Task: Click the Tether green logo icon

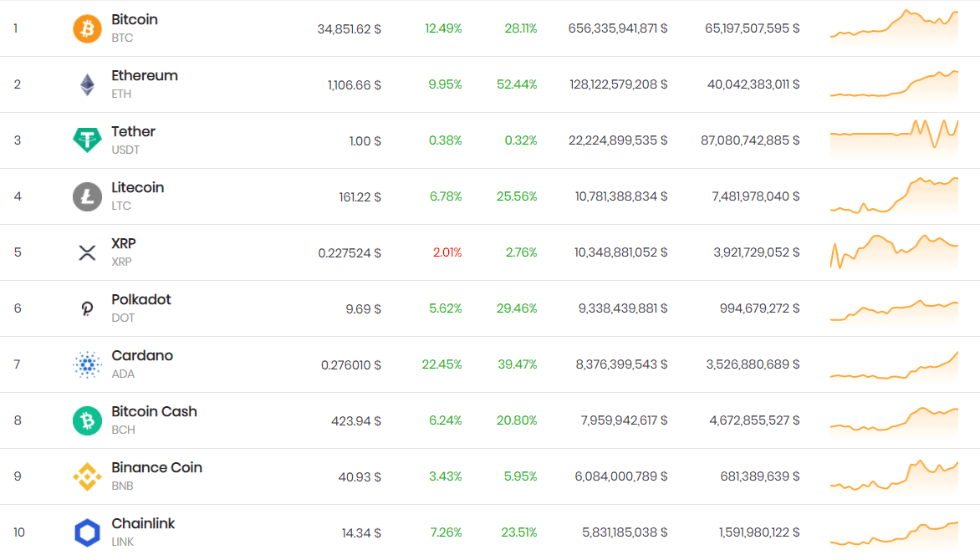Action: click(87, 140)
